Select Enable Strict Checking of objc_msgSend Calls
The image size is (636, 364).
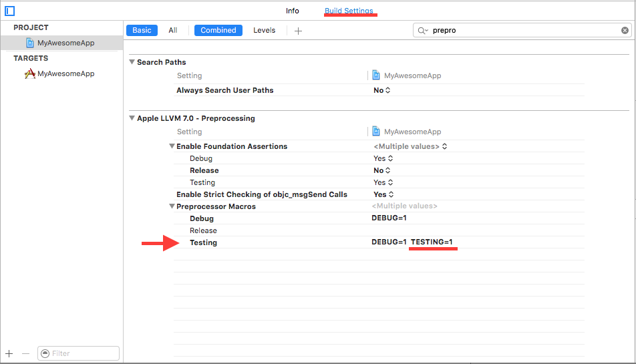(x=262, y=194)
